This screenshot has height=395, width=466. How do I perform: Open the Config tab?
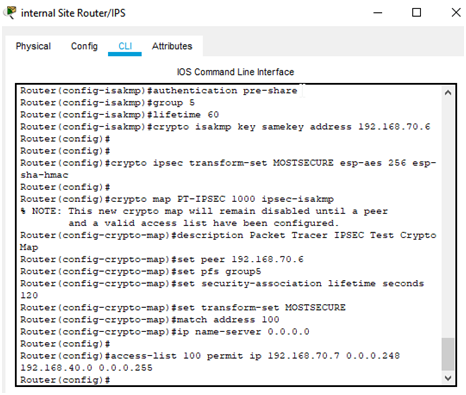[x=84, y=46]
